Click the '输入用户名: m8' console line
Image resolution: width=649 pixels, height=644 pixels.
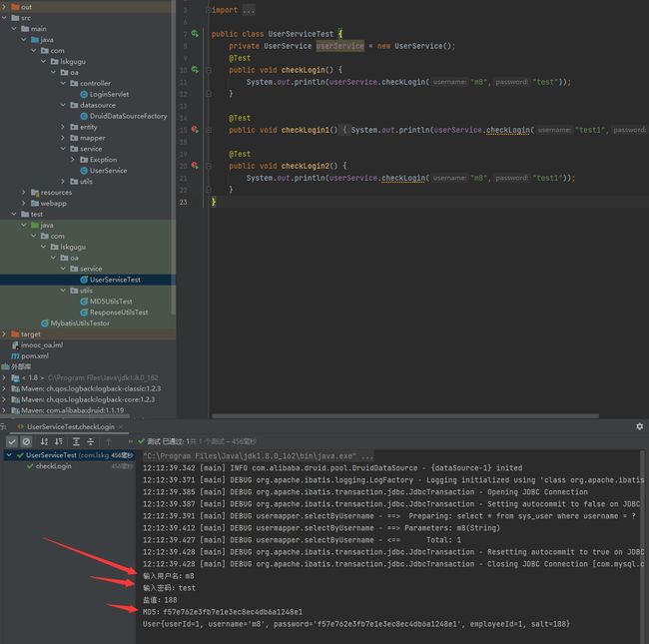169,576
